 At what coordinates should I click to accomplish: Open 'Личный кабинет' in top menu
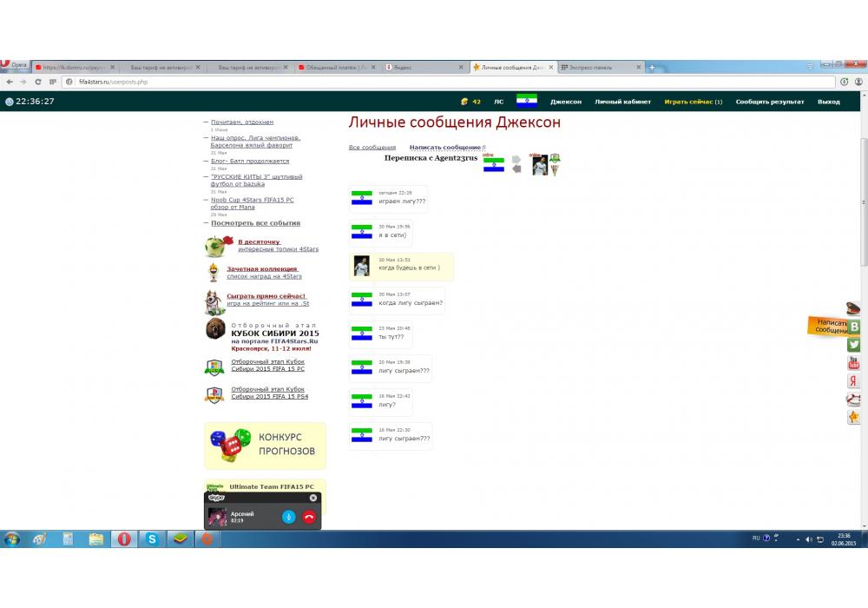pyautogui.click(x=622, y=102)
